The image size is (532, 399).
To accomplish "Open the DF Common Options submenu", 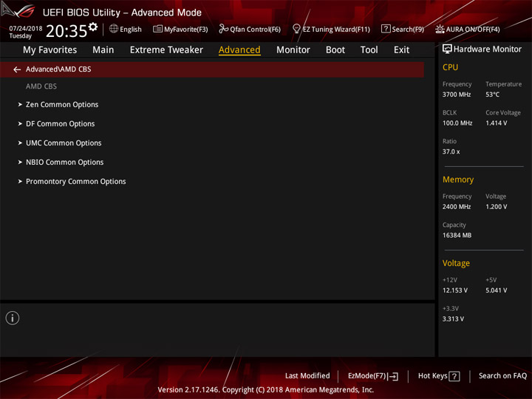I will pyautogui.click(x=60, y=124).
